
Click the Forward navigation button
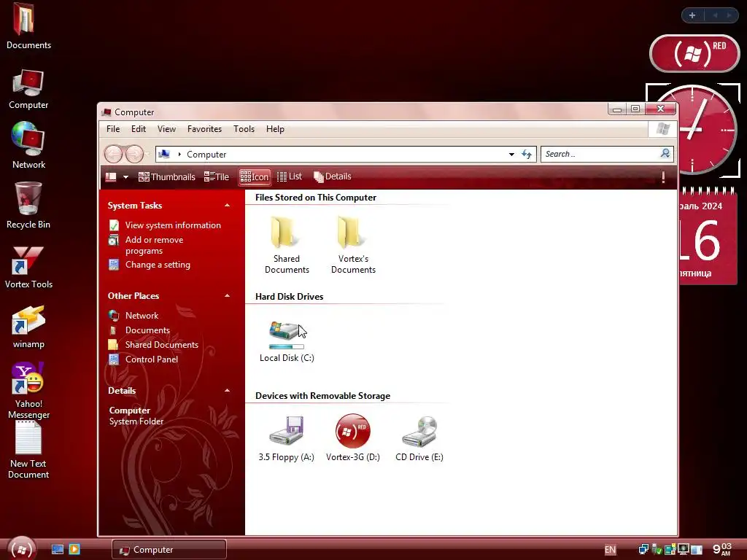click(134, 155)
